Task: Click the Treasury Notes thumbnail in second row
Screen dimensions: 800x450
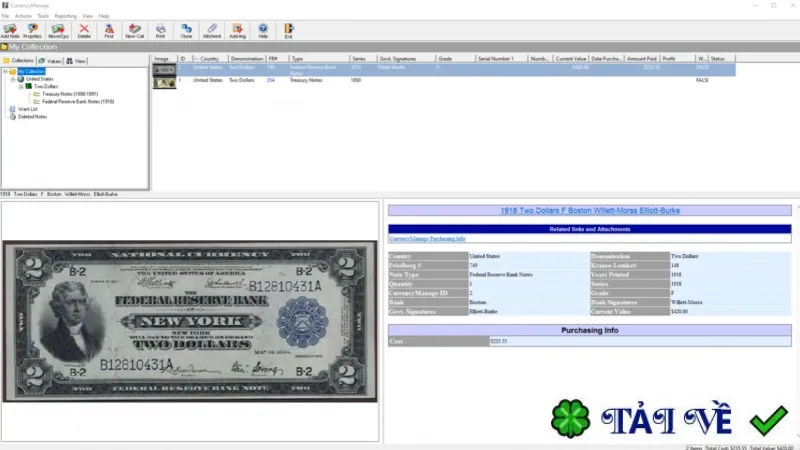Action: click(x=164, y=82)
